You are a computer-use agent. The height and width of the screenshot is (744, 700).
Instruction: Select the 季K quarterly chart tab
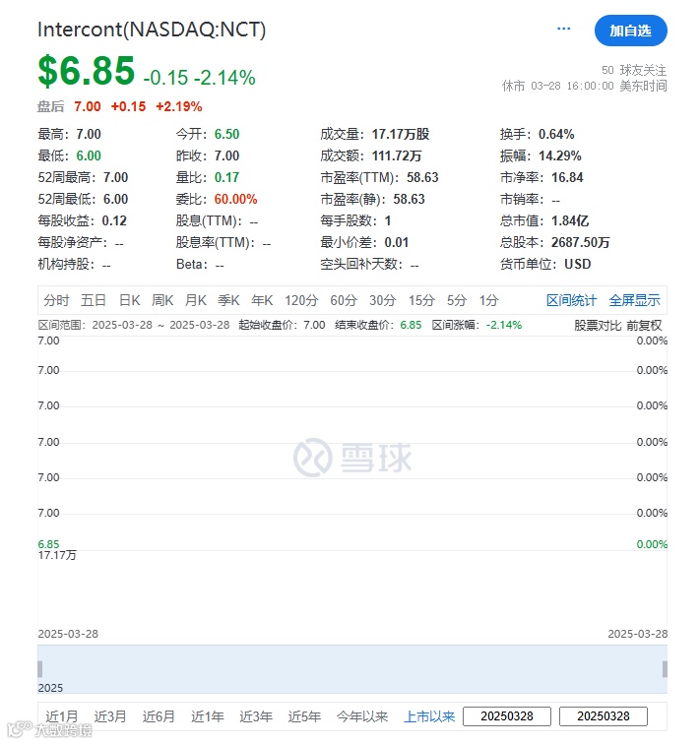point(228,300)
